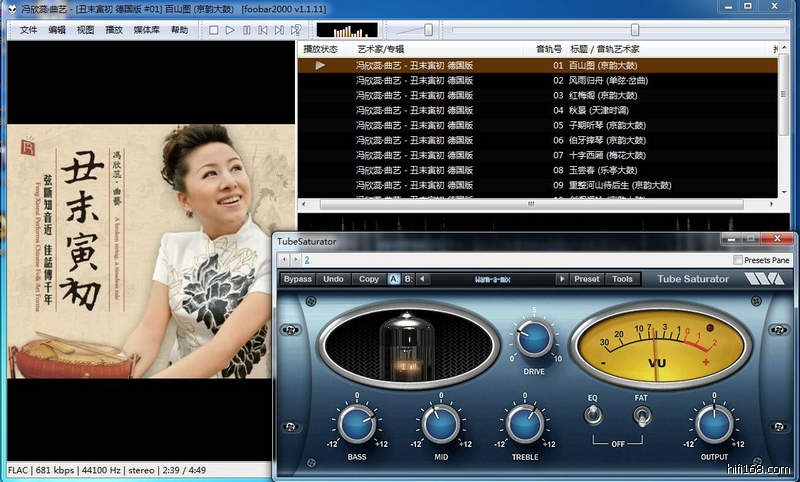Screen dimensions: 800x482
Task: Click the Undo button in Tube Saturator
Action: [x=333, y=279]
